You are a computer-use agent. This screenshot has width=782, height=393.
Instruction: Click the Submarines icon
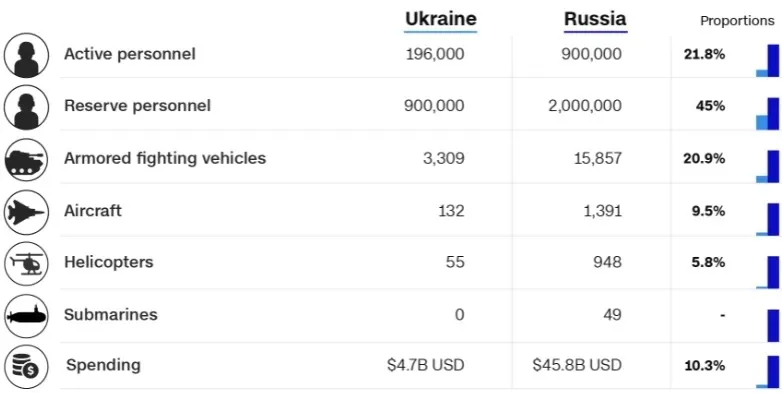click(x=26, y=316)
